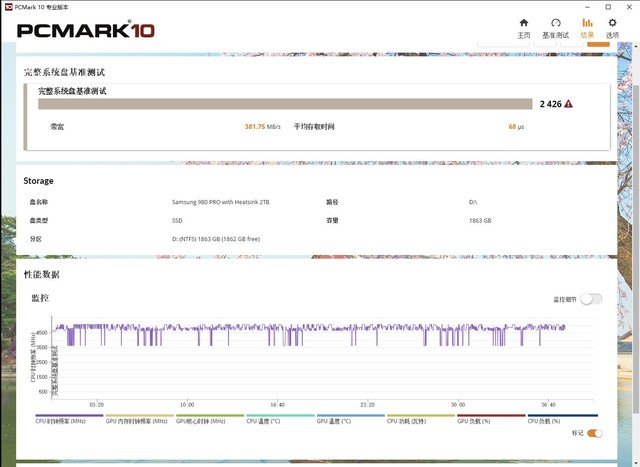Click the 完整系统盘基准测试 card title

tap(72, 91)
